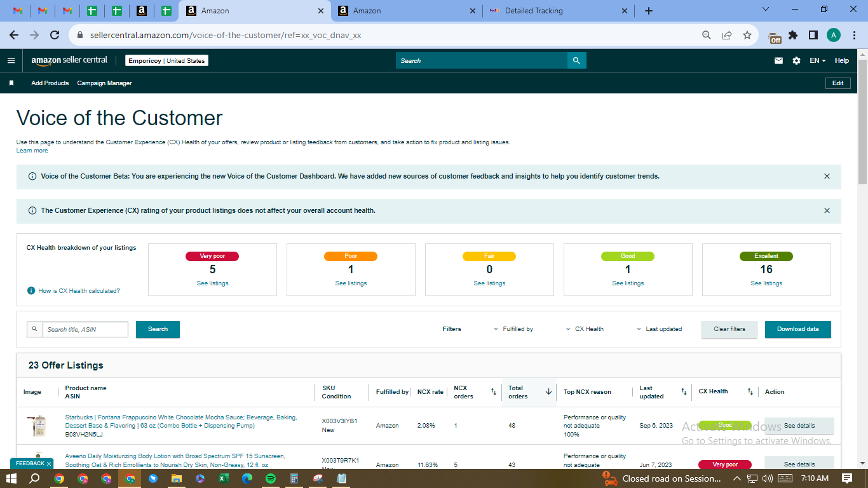Viewport: 868px width, 488px height.
Task: Toggle the Chrome side panel icon
Action: pos(813,35)
